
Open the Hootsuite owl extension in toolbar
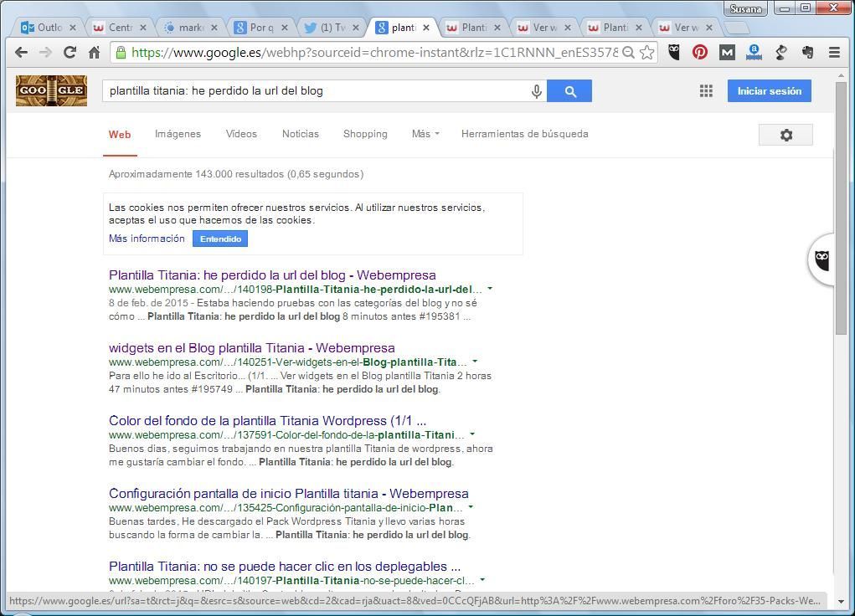(674, 53)
